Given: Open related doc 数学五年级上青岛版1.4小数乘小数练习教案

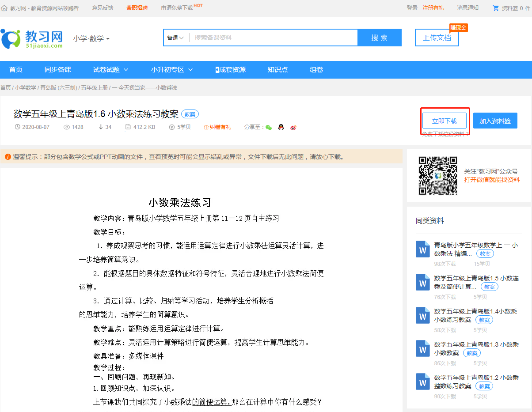Looking at the screenshot, I should click(475, 315).
